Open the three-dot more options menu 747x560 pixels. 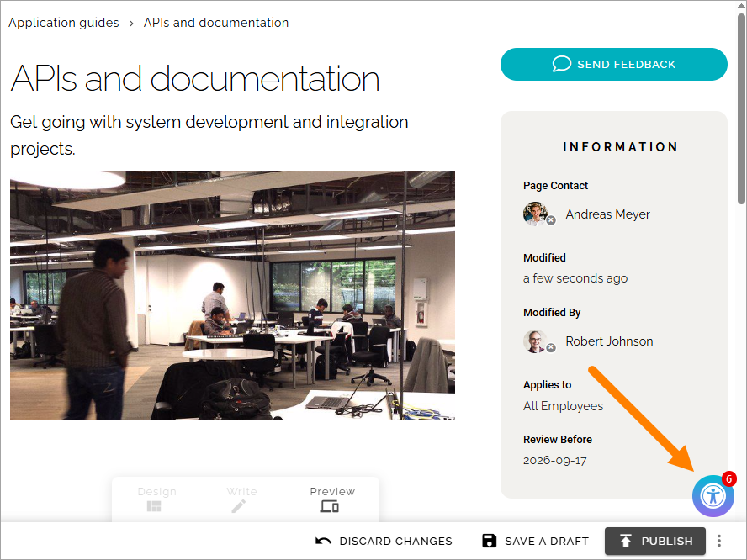tap(719, 541)
